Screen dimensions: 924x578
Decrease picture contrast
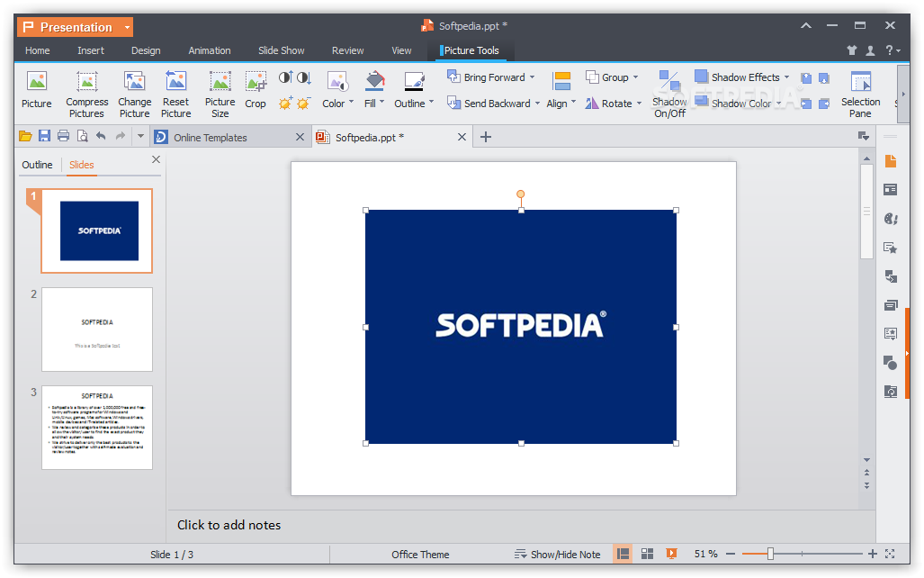pos(303,77)
